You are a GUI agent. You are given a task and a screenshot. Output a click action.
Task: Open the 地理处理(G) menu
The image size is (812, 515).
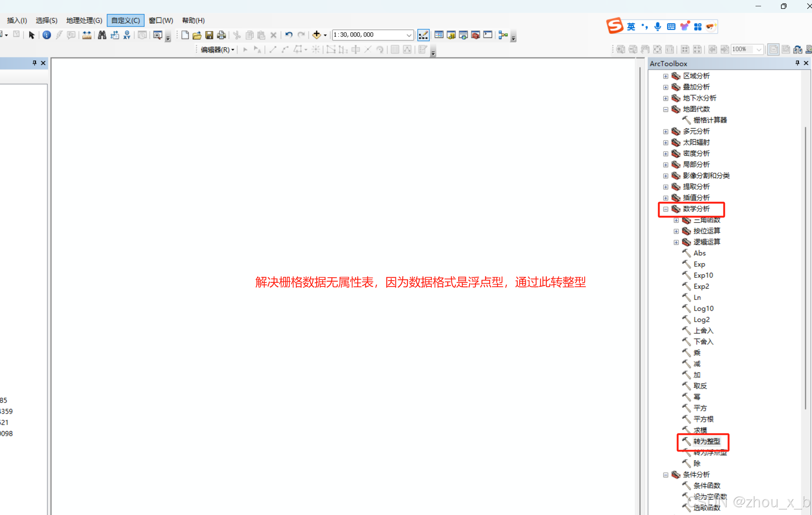tap(84, 20)
